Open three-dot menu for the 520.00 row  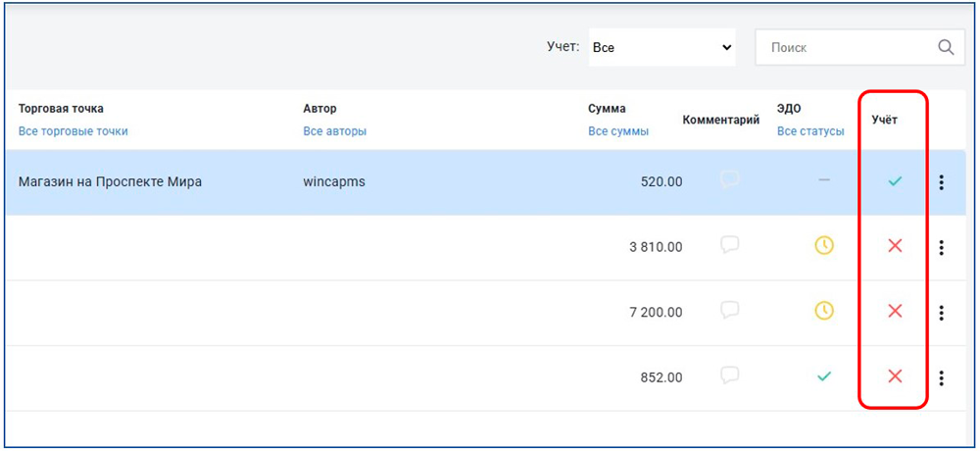tap(942, 182)
